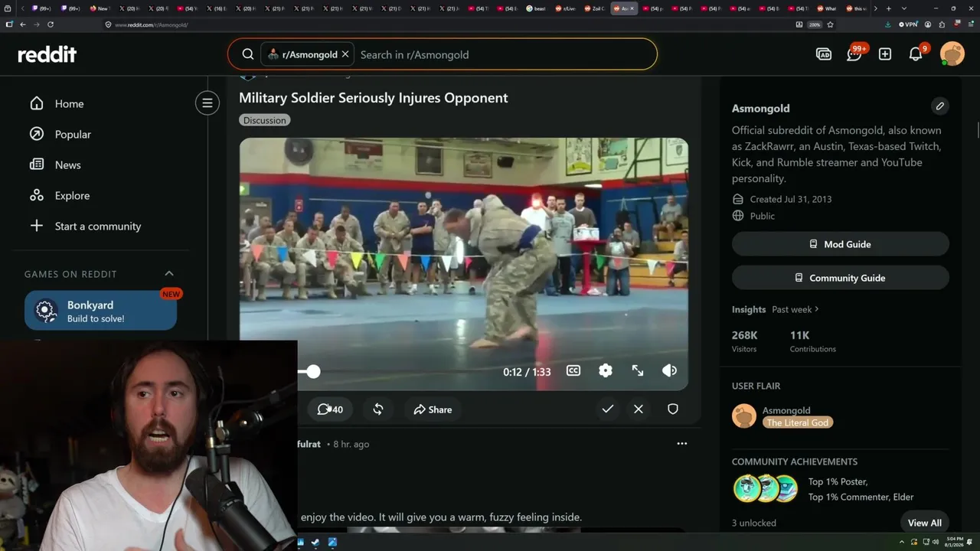Mute the video volume
Screen dimensions: 980x551
[x=670, y=371]
